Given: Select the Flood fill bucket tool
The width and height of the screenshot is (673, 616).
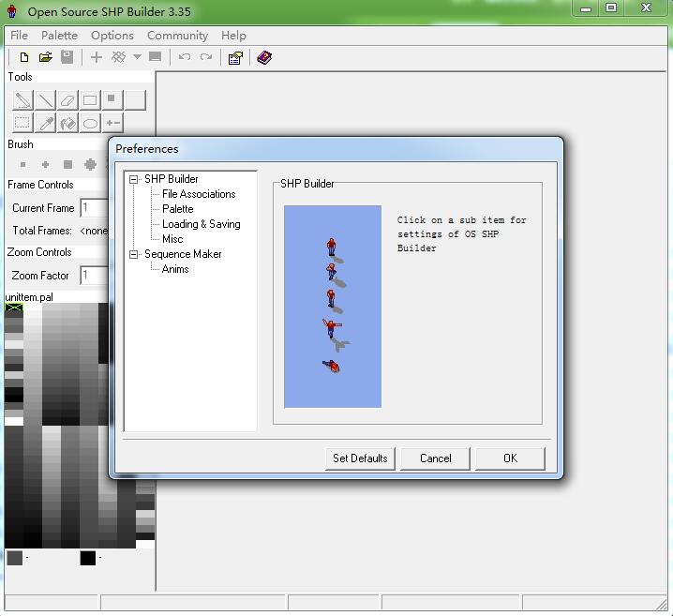Looking at the screenshot, I should 67,124.
